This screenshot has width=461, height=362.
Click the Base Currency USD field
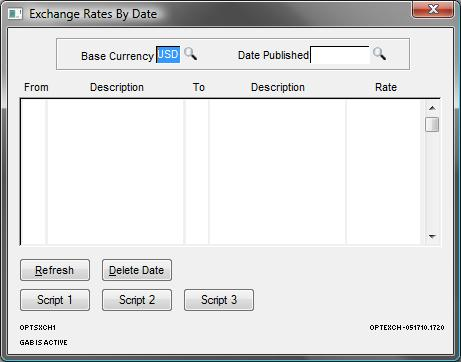coord(168,54)
